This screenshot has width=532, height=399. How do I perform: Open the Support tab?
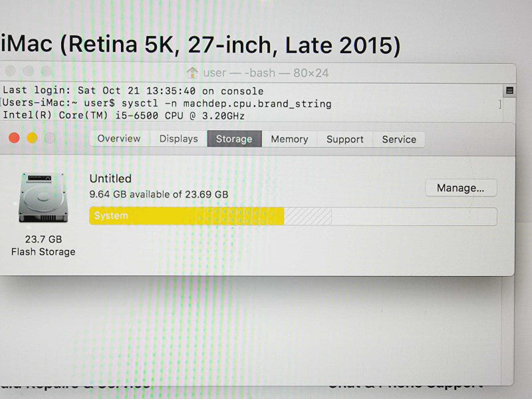344,140
